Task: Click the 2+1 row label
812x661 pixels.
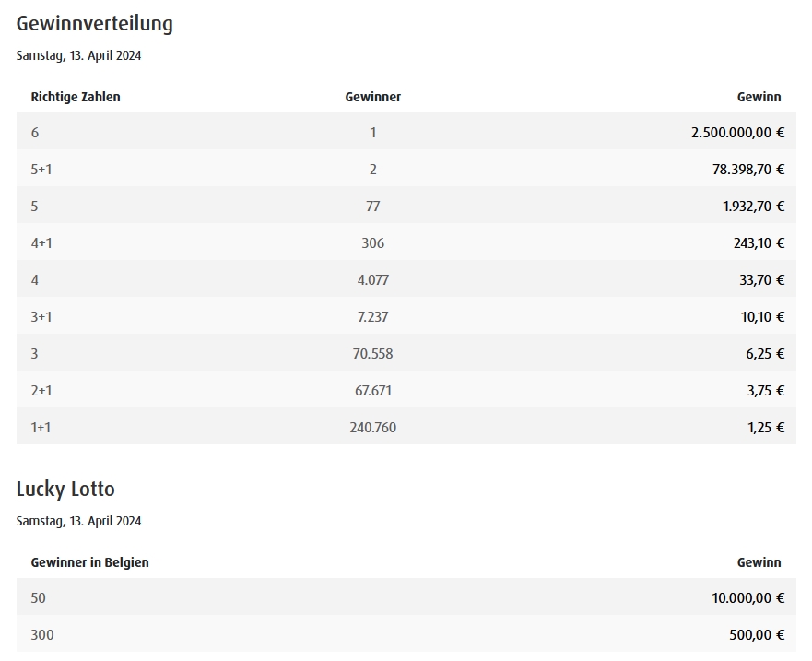Action: pos(41,391)
